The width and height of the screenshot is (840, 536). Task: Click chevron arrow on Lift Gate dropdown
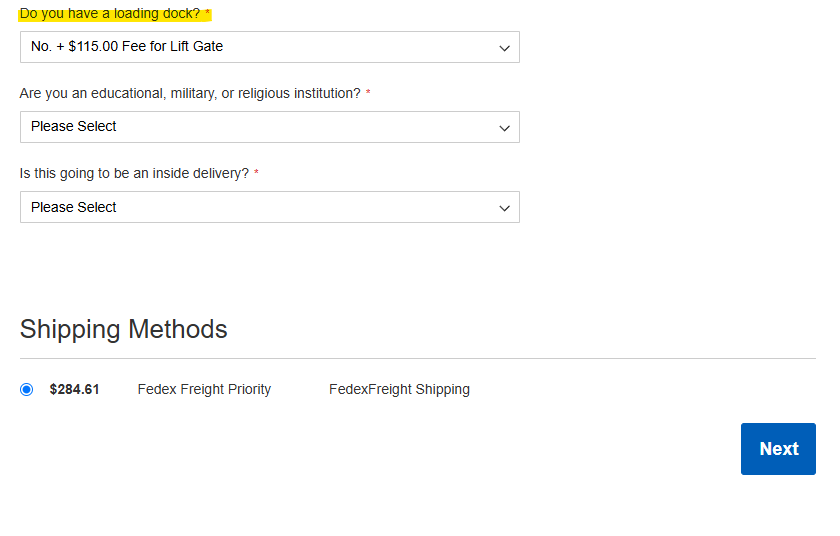pos(504,48)
